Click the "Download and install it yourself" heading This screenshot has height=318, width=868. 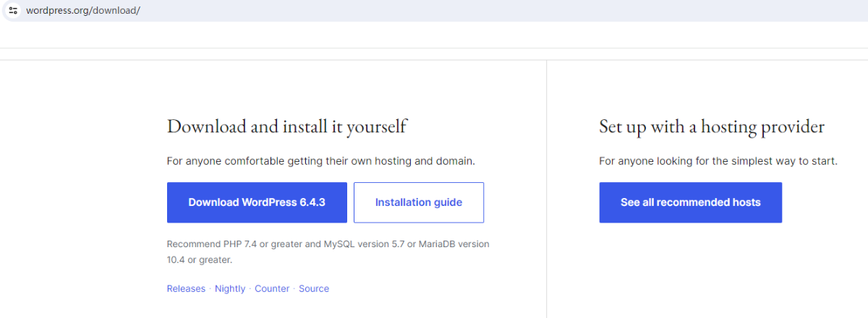coord(286,126)
